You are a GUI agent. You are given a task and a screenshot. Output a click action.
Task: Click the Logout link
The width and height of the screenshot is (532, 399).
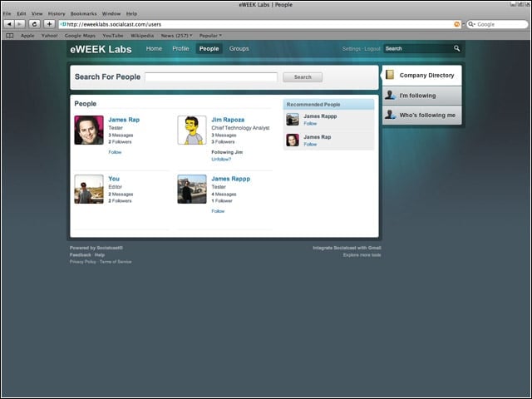click(x=372, y=48)
